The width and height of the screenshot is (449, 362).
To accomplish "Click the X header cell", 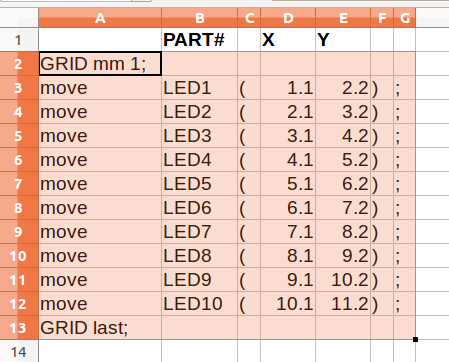I will (x=288, y=40).
